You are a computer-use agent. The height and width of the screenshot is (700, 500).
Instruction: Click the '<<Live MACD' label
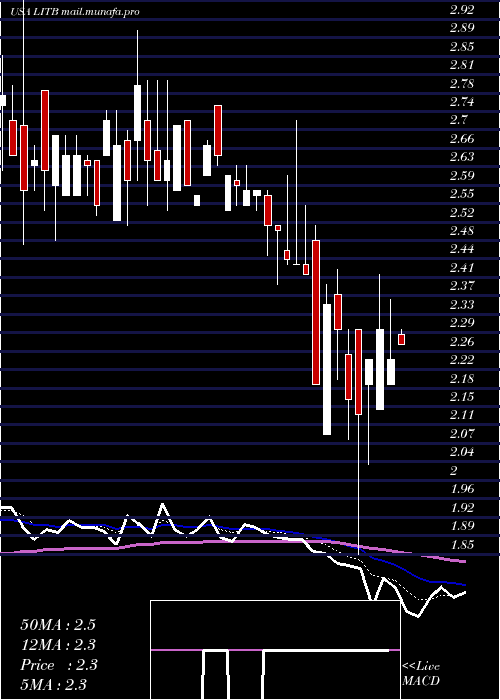pos(421,674)
